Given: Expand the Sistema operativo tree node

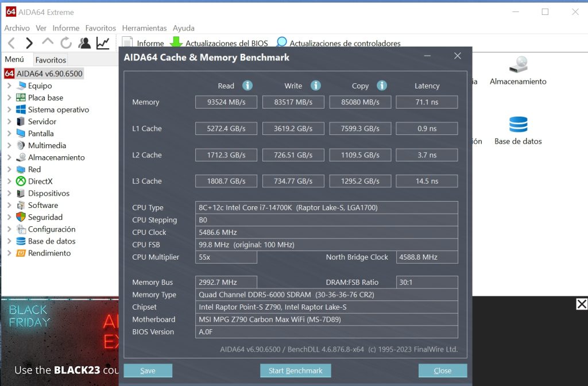Looking at the screenshot, I should 9,110.
